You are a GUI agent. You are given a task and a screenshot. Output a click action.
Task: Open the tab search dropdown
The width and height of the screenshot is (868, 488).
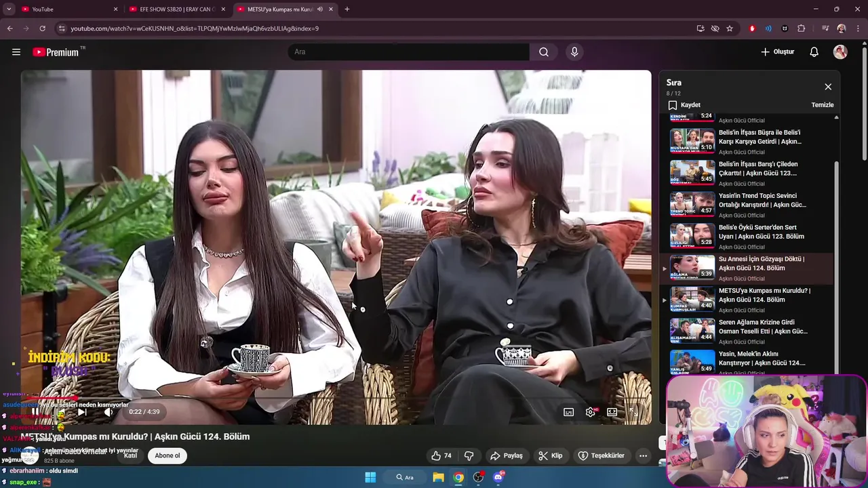pyautogui.click(x=8, y=9)
